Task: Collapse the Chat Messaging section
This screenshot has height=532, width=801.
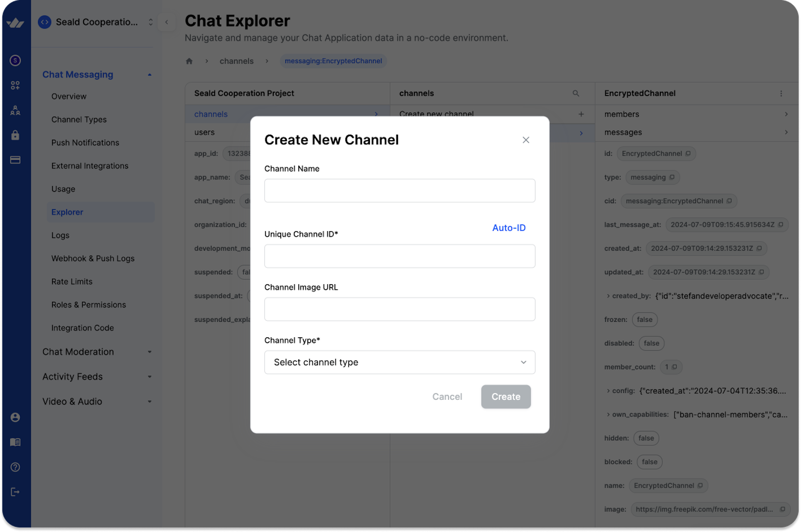Action: pyautogui.click(x=149, y=74)
